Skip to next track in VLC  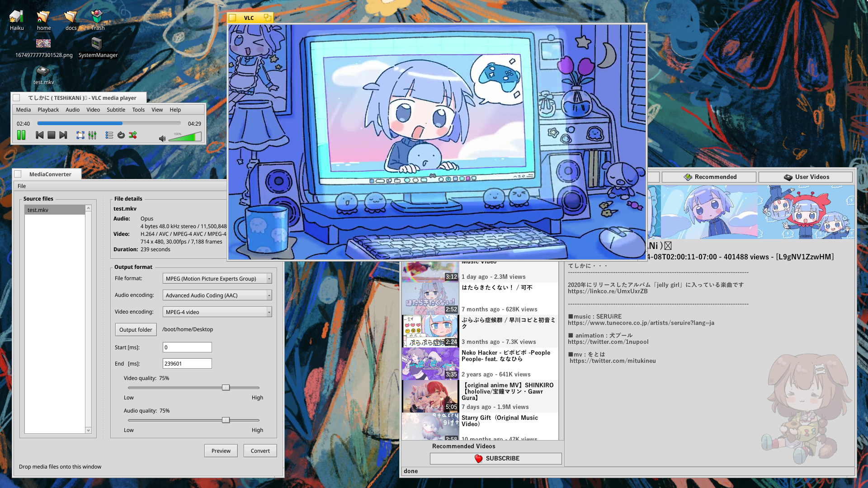(x=63, y=135)
